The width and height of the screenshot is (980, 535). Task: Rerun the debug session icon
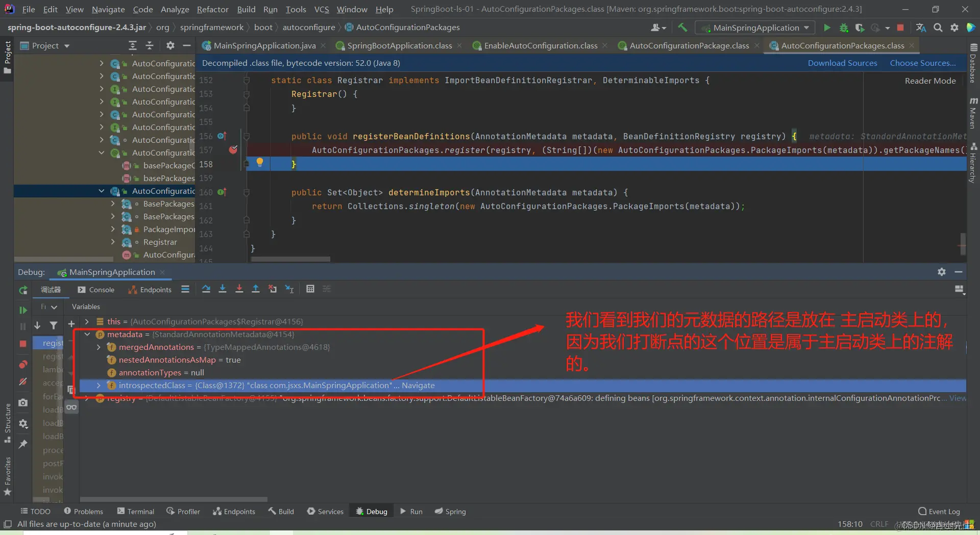click(x=23, y=290)
